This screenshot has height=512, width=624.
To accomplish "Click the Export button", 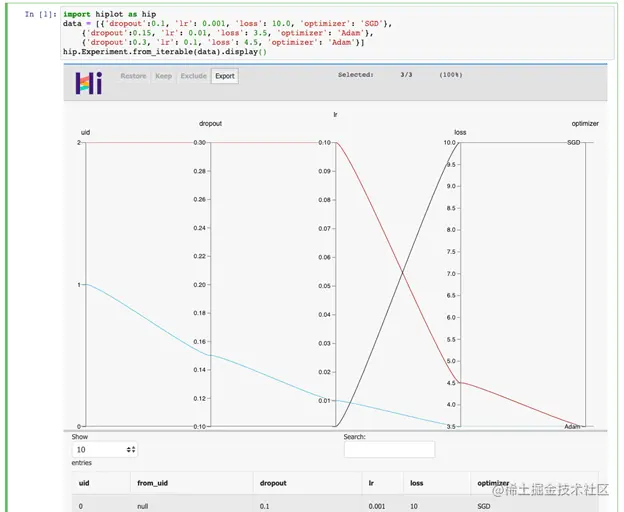I will pos(225,76).
